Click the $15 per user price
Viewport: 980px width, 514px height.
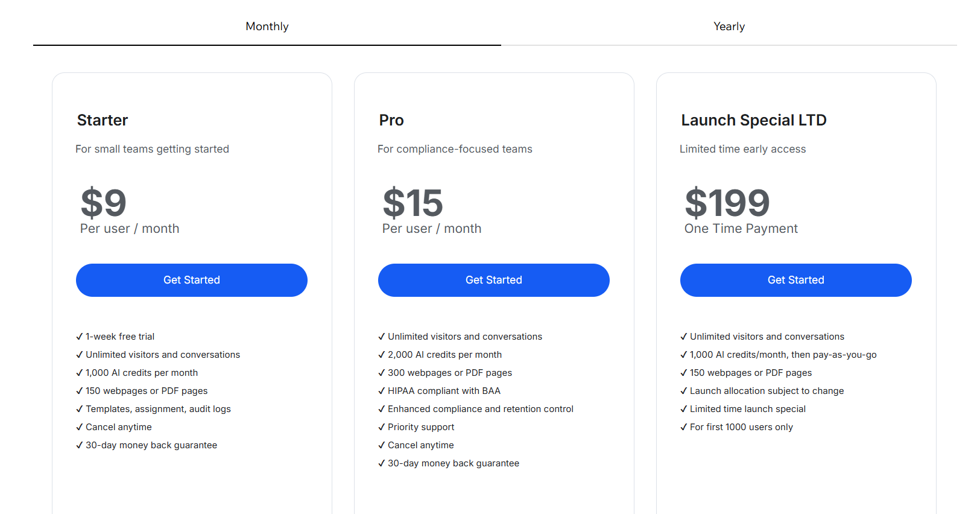[413, 203]
